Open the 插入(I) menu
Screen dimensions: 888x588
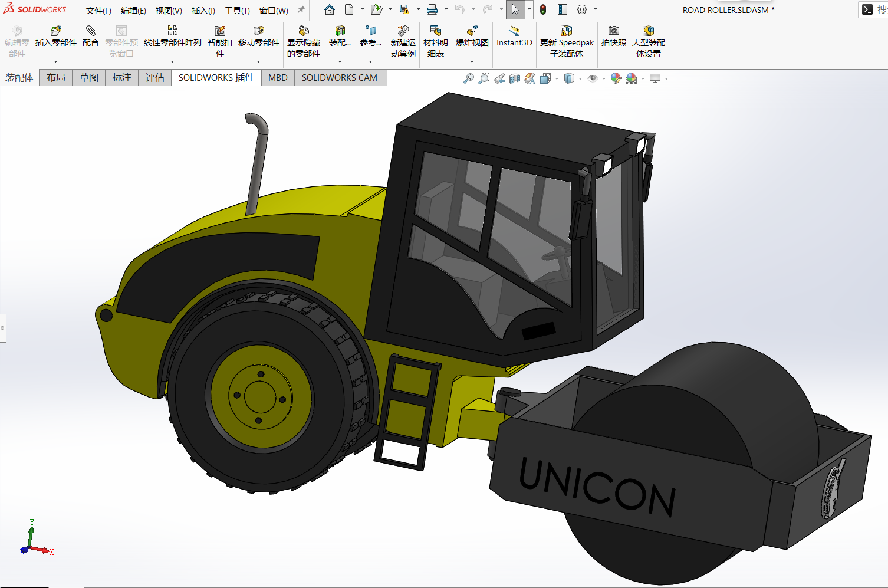click(203, 11)
